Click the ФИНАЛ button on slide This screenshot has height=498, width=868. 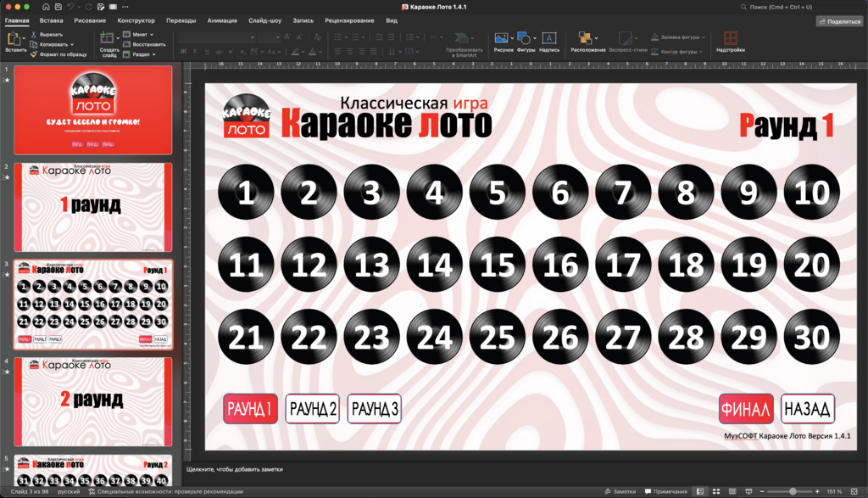point(746,409)
